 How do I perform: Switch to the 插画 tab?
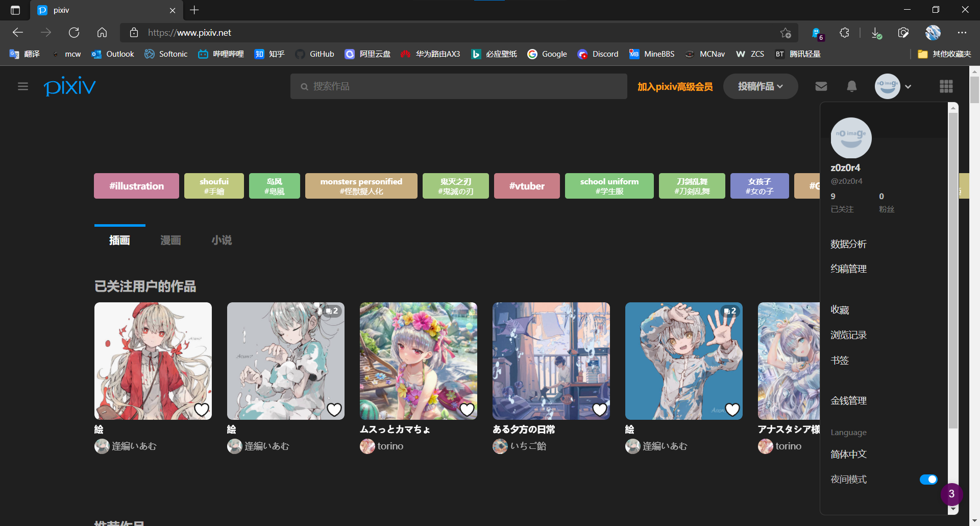pos(119,240)
